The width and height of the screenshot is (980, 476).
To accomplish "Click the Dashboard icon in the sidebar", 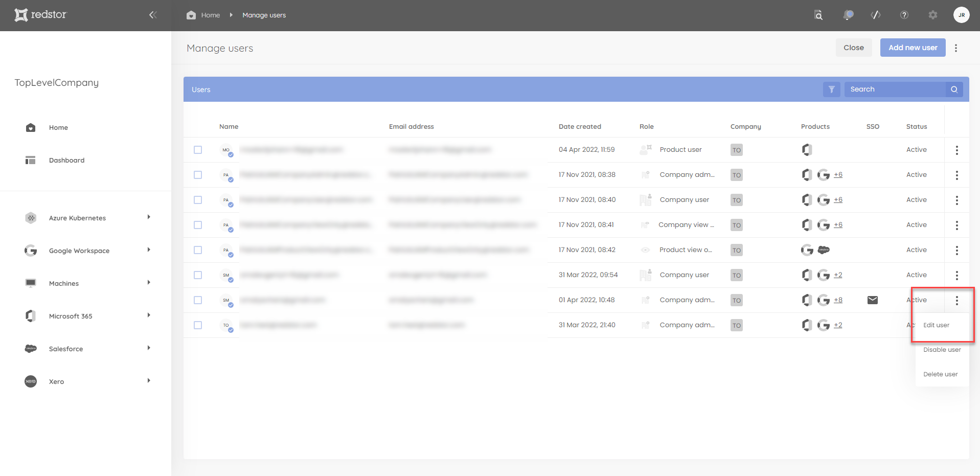I will point(31,160).
